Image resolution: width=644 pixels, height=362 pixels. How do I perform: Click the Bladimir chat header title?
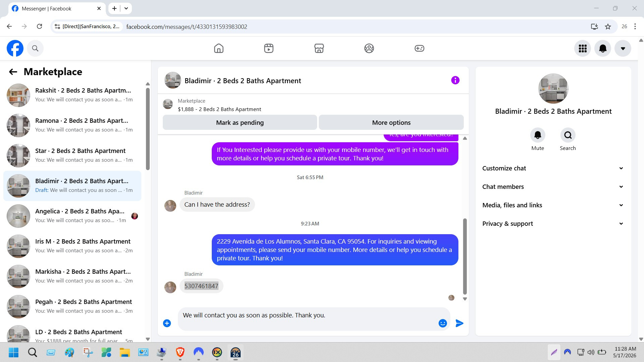243,81
